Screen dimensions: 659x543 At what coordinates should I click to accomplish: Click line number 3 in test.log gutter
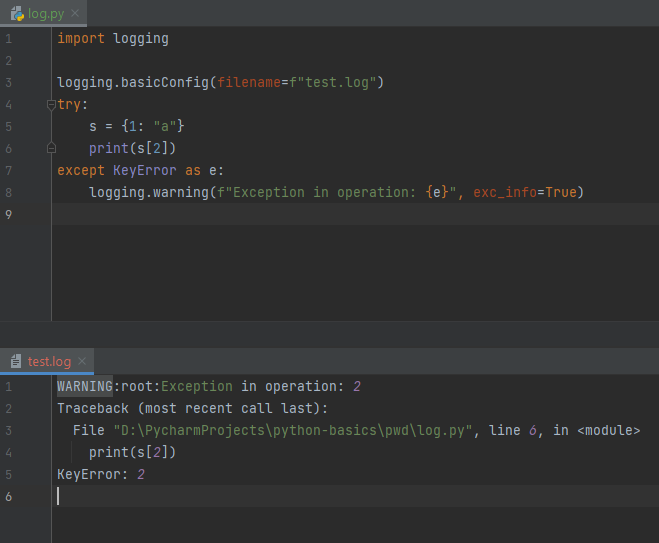pyautogui.click(x=9, y=430)
